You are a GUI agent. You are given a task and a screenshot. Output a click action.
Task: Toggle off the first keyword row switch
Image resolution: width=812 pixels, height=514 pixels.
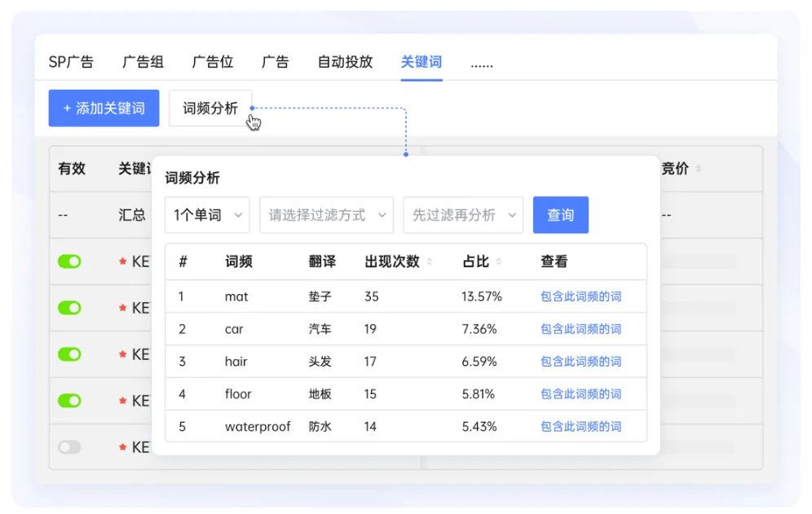pyautogui.click(x=69, y=261)
